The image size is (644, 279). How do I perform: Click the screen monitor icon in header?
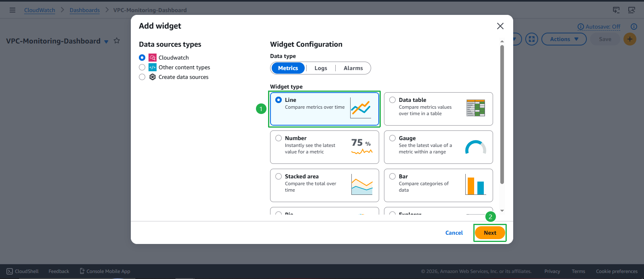[632, 10]
